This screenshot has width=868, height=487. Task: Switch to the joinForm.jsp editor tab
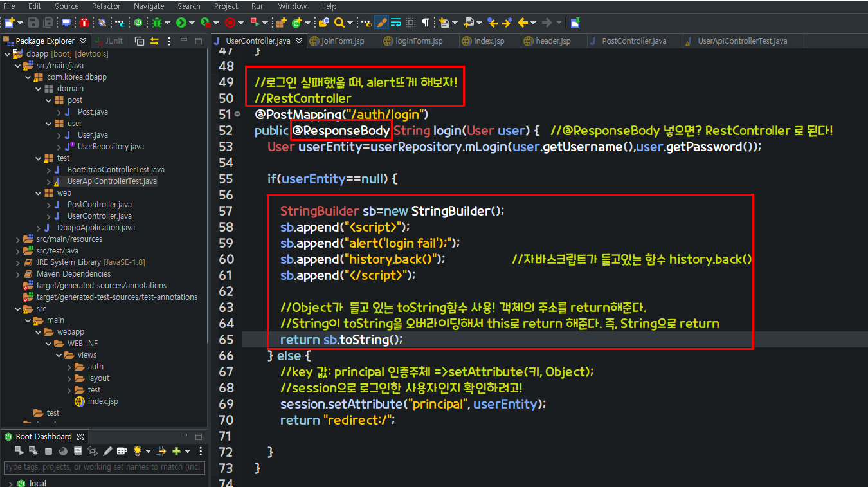click(x=343, y=41)
